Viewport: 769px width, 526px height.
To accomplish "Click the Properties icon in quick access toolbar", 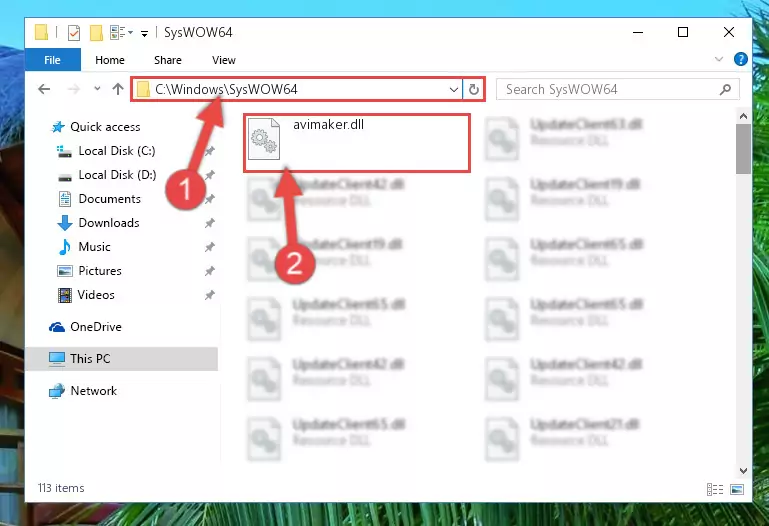I will pos(74,33).
